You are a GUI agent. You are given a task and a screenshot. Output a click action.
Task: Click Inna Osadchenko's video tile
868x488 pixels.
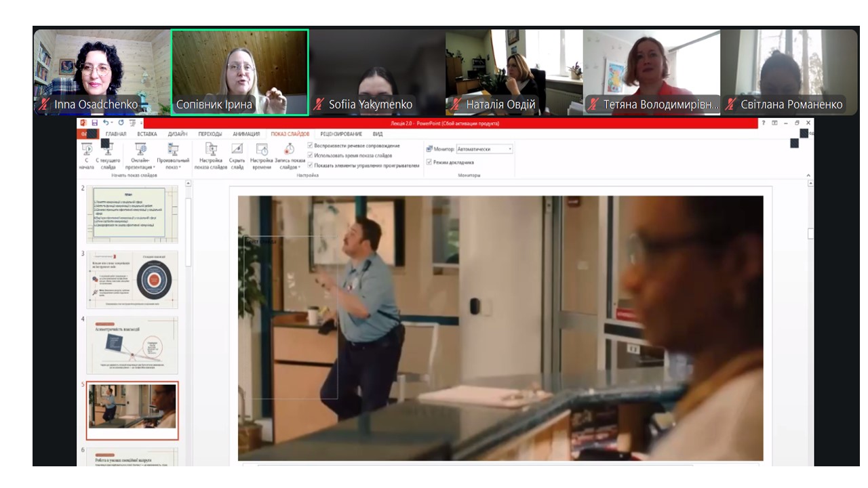(102, 72)
